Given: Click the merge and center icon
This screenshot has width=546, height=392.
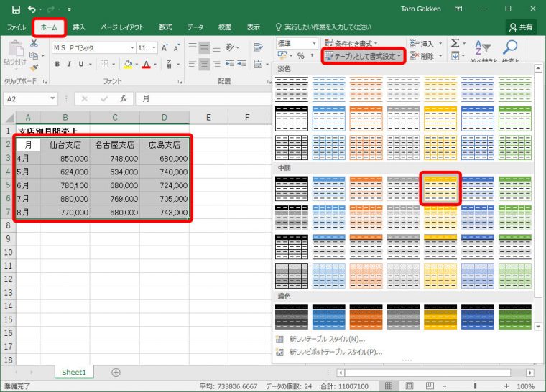Looking at the screenshot, I should (x=258, y=64).
